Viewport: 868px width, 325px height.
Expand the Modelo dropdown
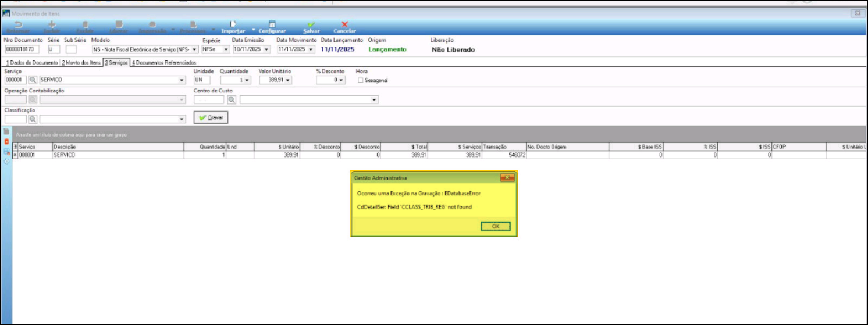pyautogui.click(x=194, y=50)
